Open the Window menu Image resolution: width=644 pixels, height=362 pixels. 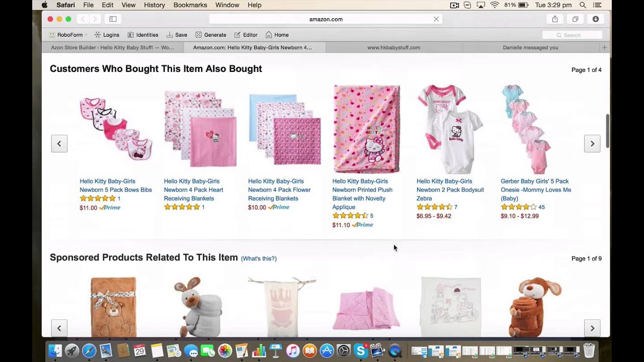(227, 5)
